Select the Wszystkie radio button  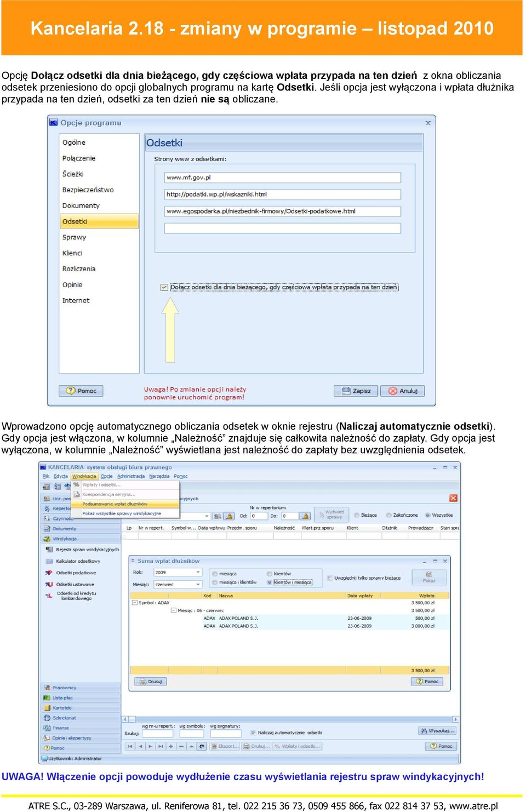pyautogui.click(x=428, y=515)
